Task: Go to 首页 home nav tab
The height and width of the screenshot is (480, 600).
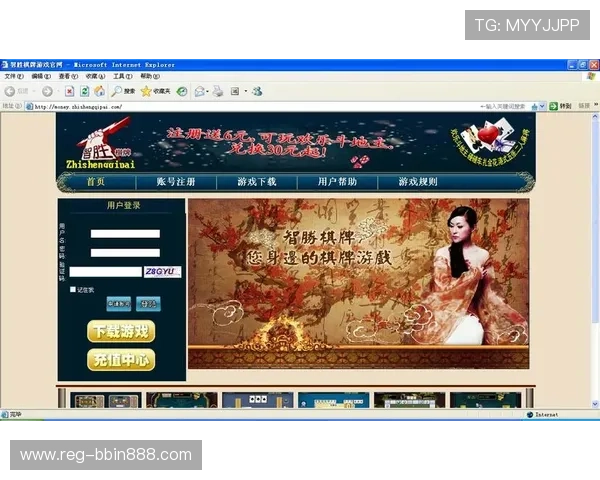Action: click(x=96, y=181)
